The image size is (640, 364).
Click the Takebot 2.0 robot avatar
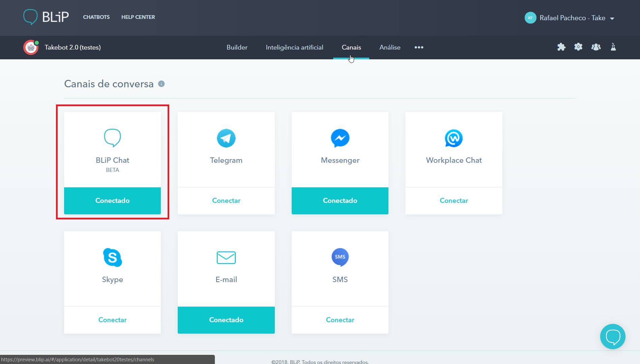[31, 48]
